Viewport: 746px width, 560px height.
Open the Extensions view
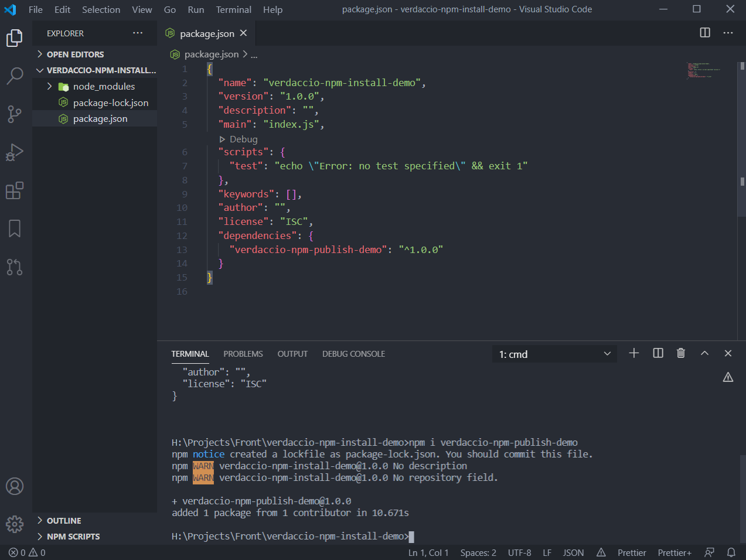tap(15, 190)
